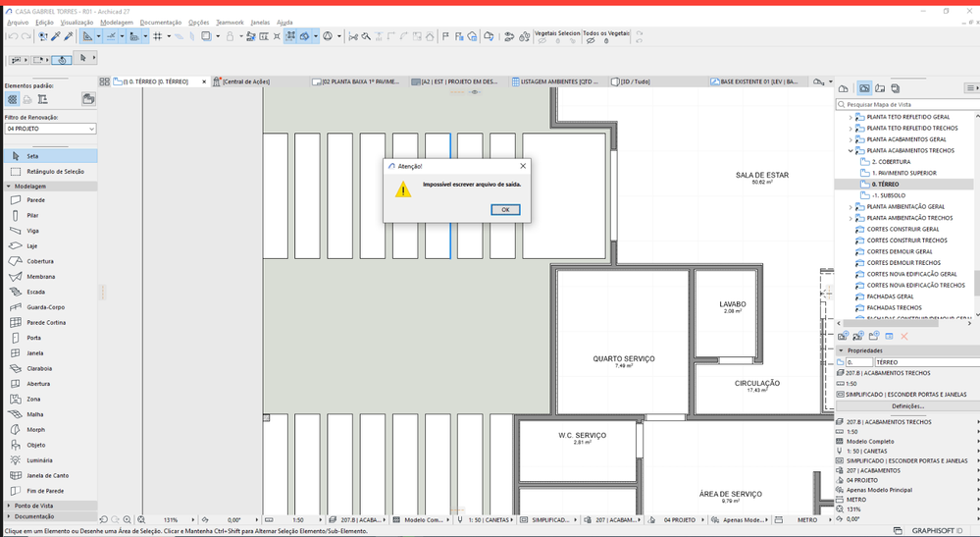The height and width of the screenshot is (537, 980).
Task: Open the Arquivo menu
Action: click(x=18, y=23)
